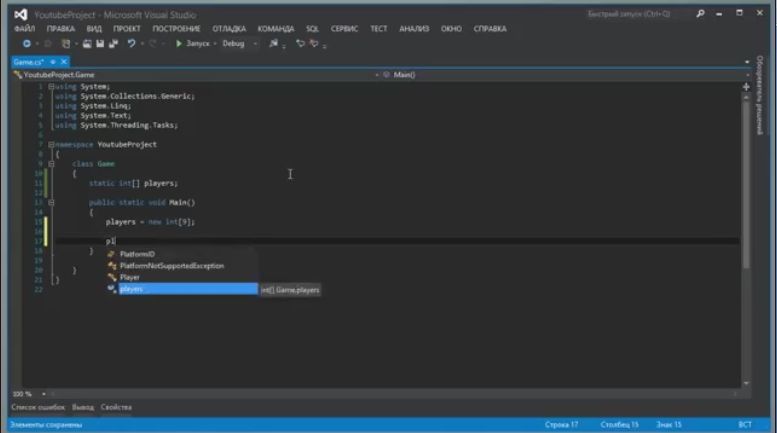Collapse the namespace YoutubeProject block
The image size is (777, 433).
51,145
